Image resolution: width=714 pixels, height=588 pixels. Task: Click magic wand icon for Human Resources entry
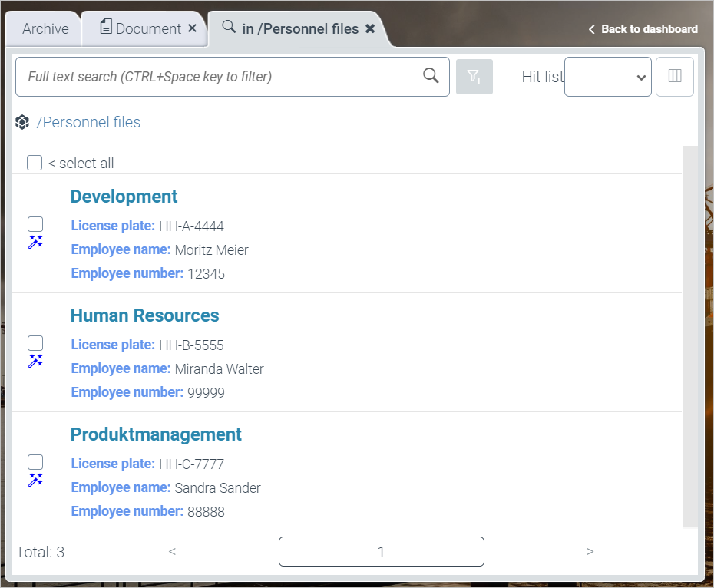coord(35,362)
